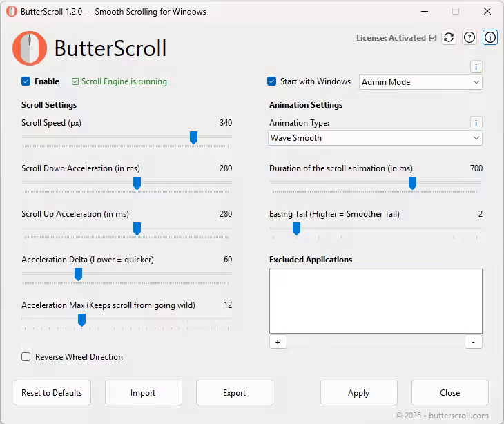
Task: Remove excluded application with minus button
Action: [x=474, y=342]
